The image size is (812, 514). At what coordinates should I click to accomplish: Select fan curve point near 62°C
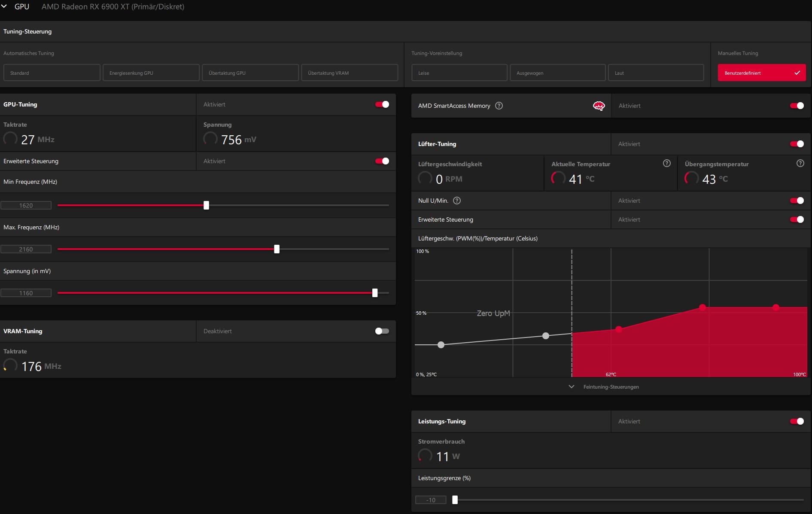[x=619, y=329]
